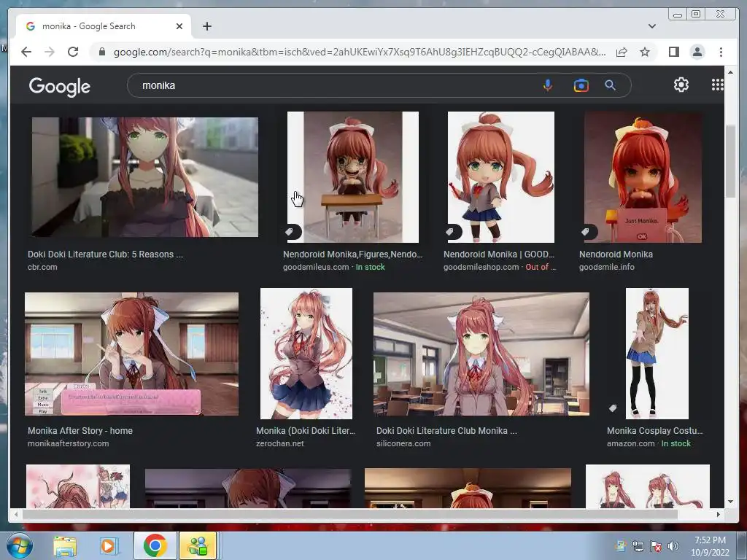Open the zerochan.net Monika image
The height and width of the screenshot is (560, 747).
pyautogui.click(x=306, y=354)
